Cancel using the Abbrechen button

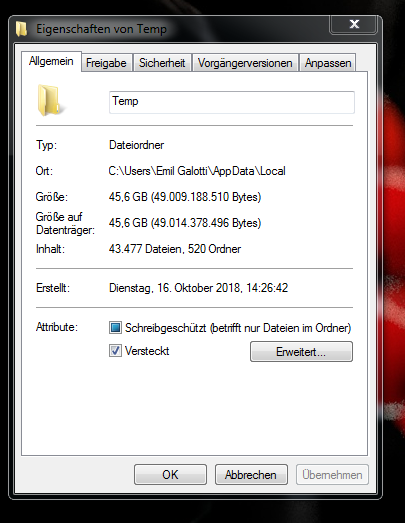pos(251,475)
